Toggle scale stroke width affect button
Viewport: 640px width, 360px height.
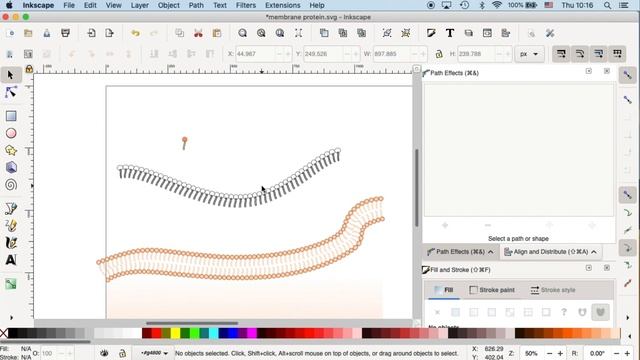click(x=561, y=54)
